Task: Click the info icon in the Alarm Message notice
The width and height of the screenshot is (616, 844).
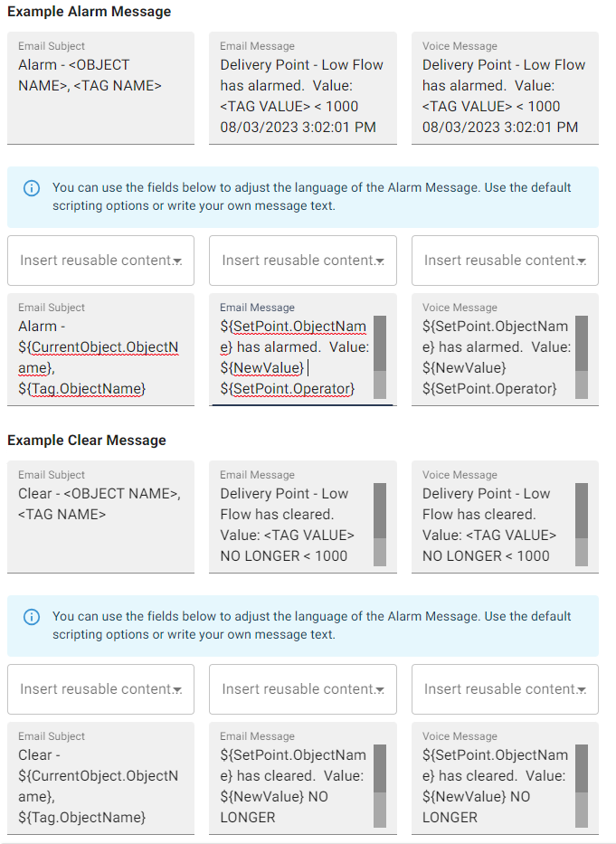Action: 31,187
